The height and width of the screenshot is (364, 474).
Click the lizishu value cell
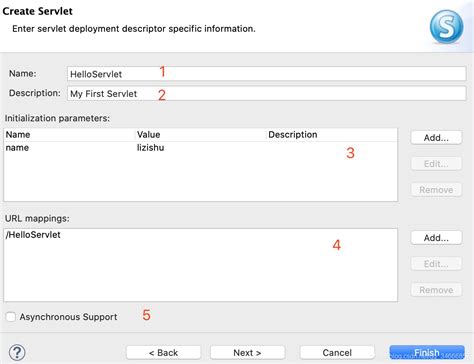(x=151, y=148)
